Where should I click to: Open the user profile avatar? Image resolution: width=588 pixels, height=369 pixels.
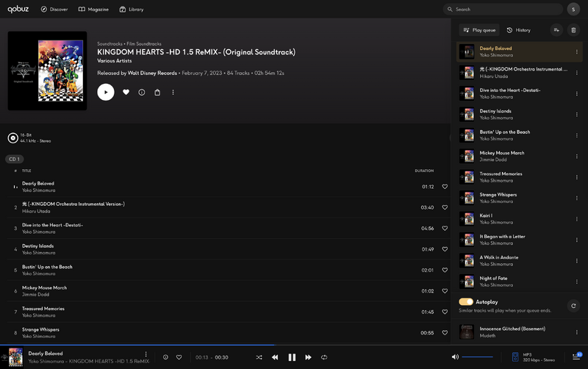coord(573,10)
